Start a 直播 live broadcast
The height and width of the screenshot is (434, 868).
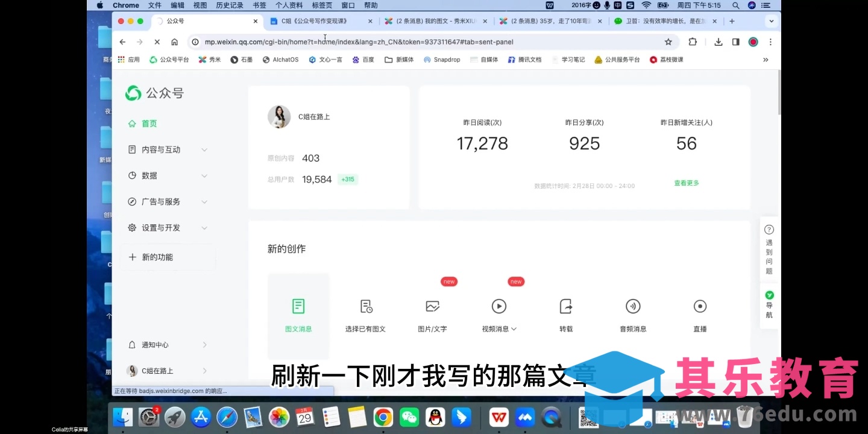coord(700,306)
